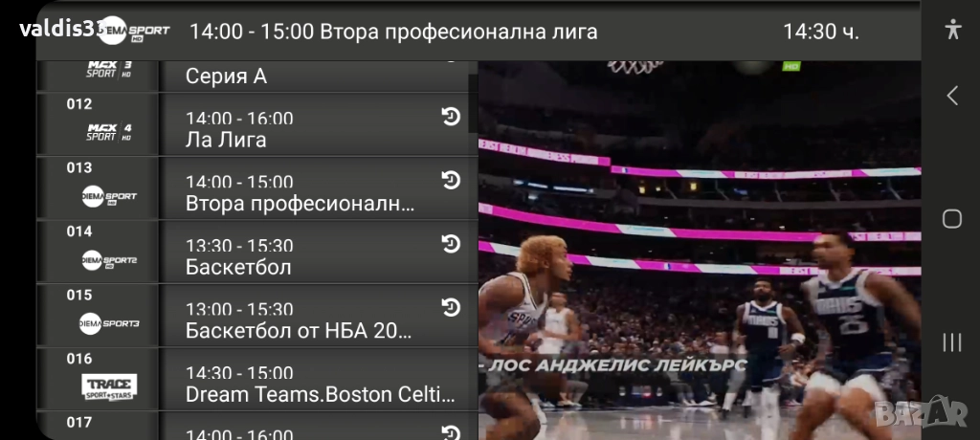Screen dimensions: 980x440
Task: Tap the Diema Sport logo in header
Action: [134, 31]
